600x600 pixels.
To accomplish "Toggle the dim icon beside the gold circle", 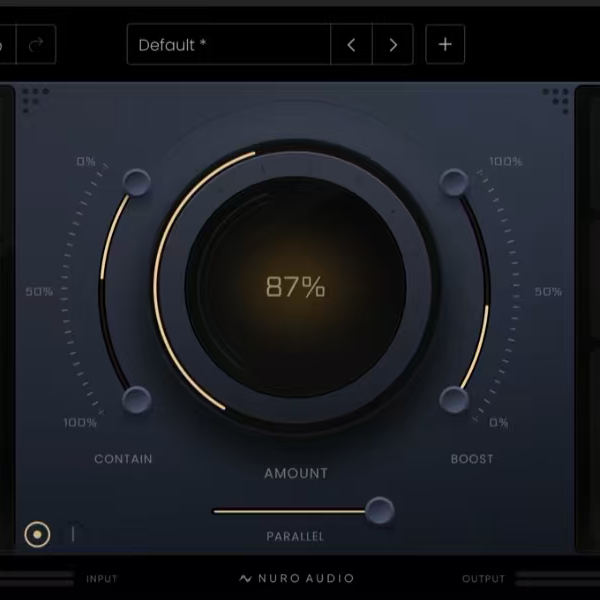I will 74,532.
